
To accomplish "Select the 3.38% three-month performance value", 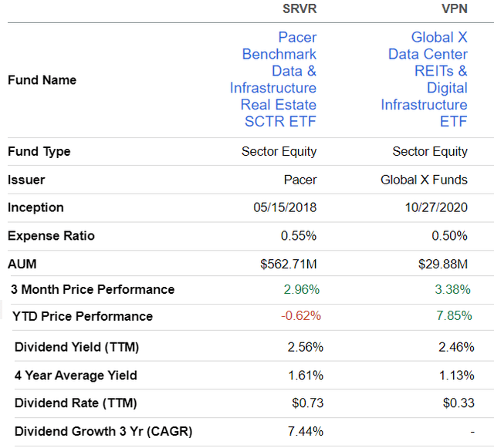I will tap(453, 289).
